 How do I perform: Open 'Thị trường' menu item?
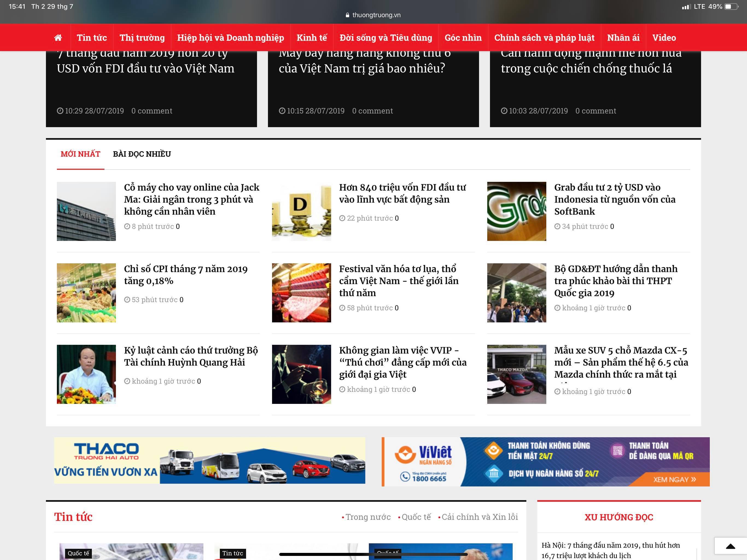142,37
